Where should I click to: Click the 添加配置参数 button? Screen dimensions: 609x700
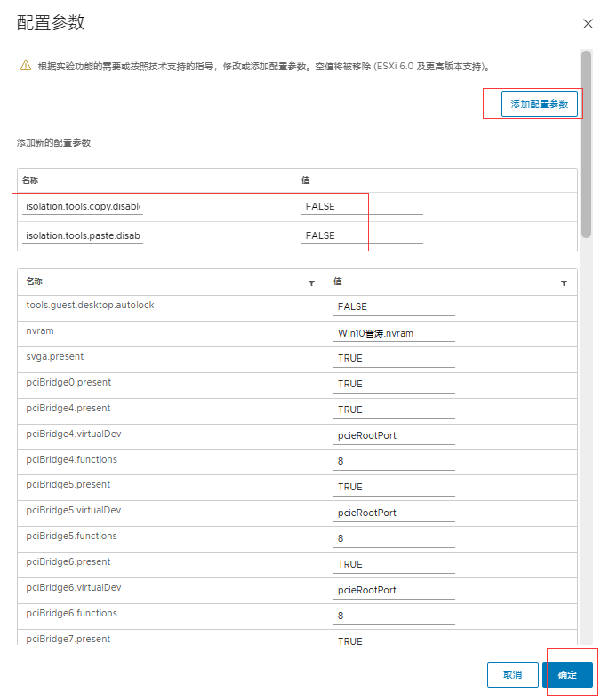pyautogui.click(x=540, y=105)
